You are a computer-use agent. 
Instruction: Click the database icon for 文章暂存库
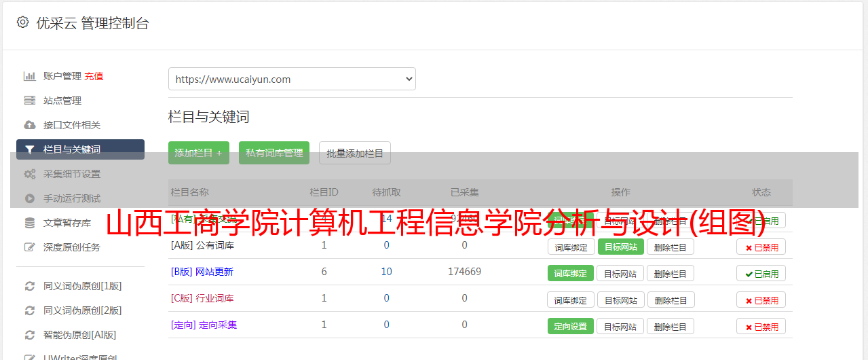[30, 223]
